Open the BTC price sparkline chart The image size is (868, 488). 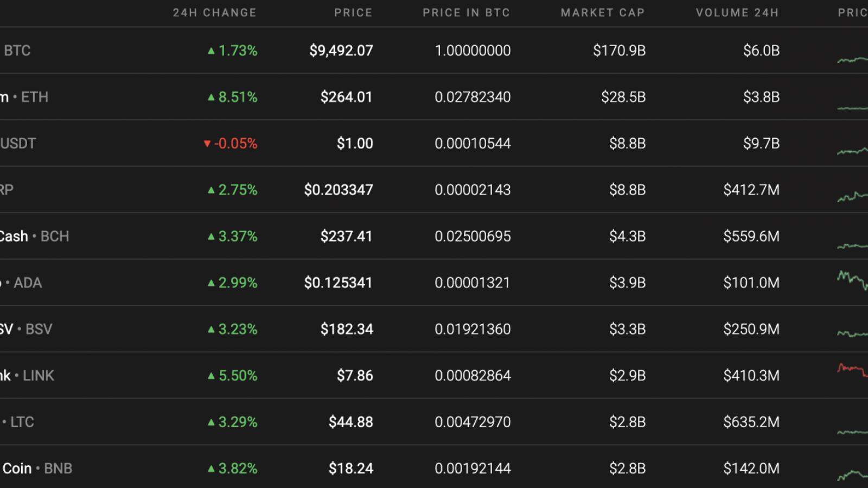point(852,59)
